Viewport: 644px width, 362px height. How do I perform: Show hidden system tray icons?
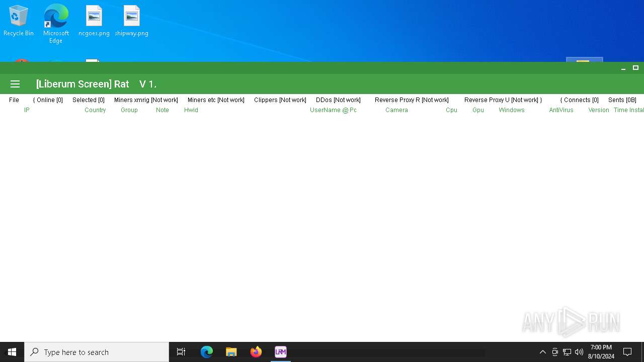click(x=543, y=352)
